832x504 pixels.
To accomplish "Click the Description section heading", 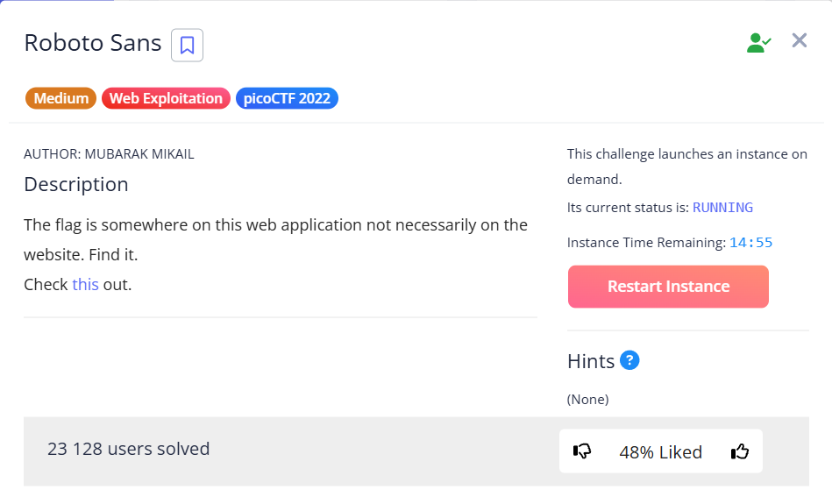I will 76,184.
